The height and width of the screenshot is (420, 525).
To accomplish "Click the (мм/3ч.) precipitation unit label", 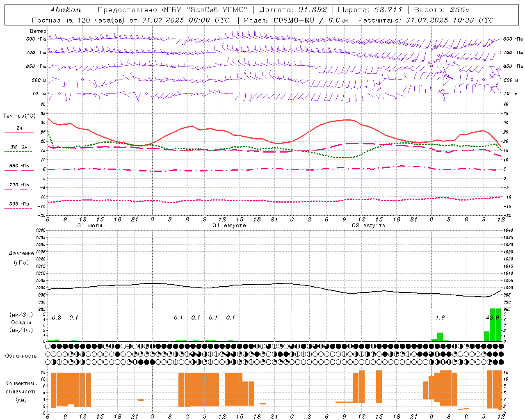I will coord(21,315).
